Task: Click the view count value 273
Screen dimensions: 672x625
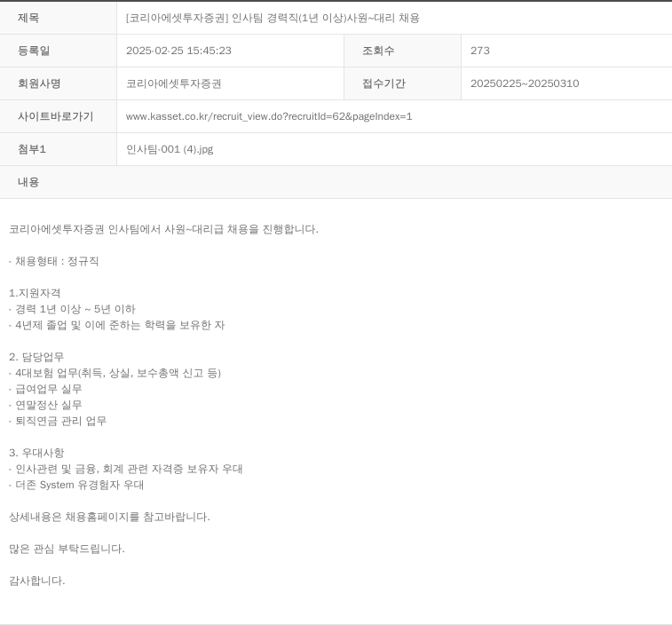Action: point(479,51)
